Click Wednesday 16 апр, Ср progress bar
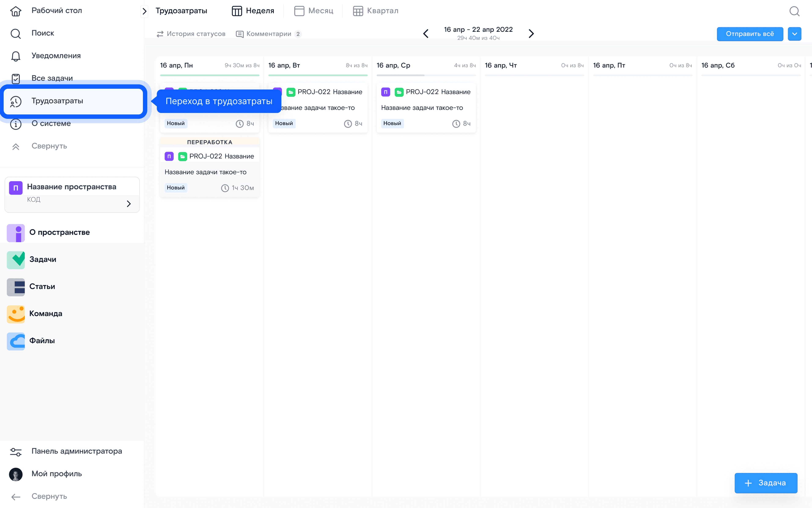This screenshot has height=508, width=812. 426,75
